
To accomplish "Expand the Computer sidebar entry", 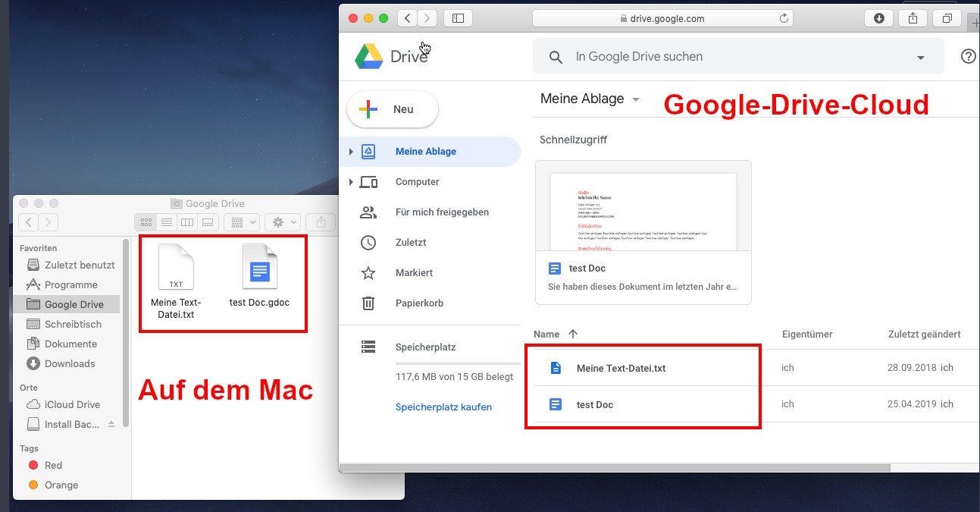I will coord(351,182).
